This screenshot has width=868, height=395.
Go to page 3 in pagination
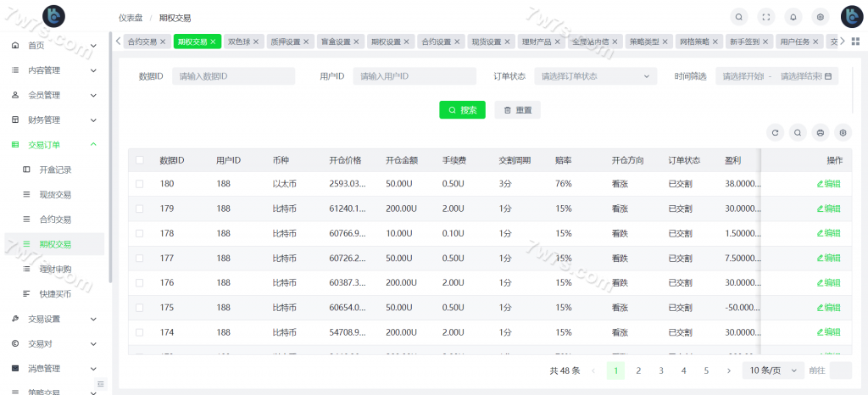[x=661, y=370]
